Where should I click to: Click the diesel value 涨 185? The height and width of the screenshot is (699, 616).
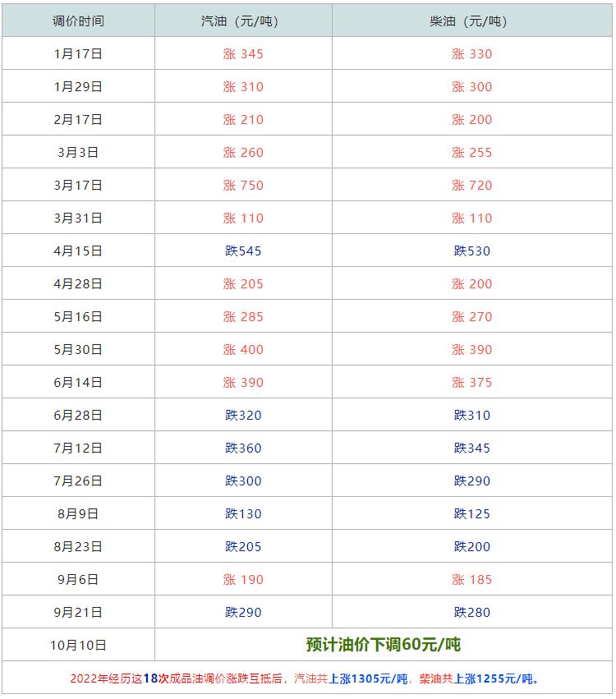tap(471, 580)
